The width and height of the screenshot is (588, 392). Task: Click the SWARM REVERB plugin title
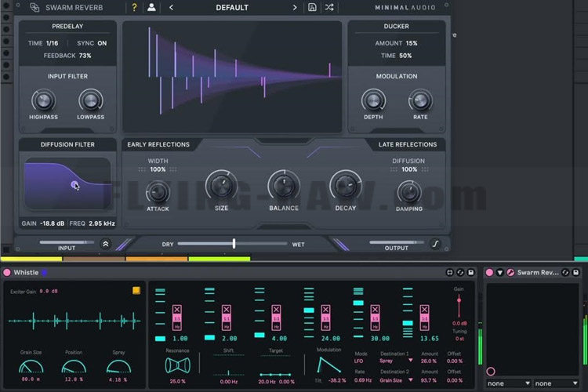[74, 8]
